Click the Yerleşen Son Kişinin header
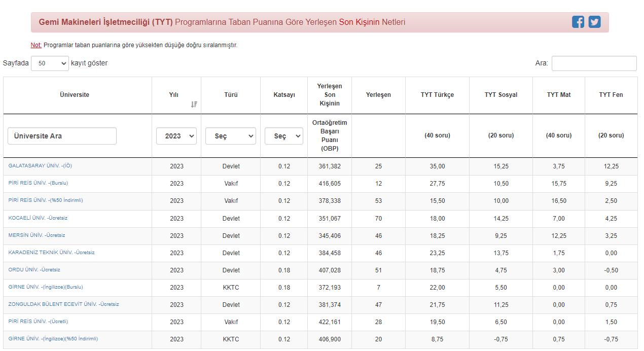The image size is (644, 351). click(x=330, y=95)
